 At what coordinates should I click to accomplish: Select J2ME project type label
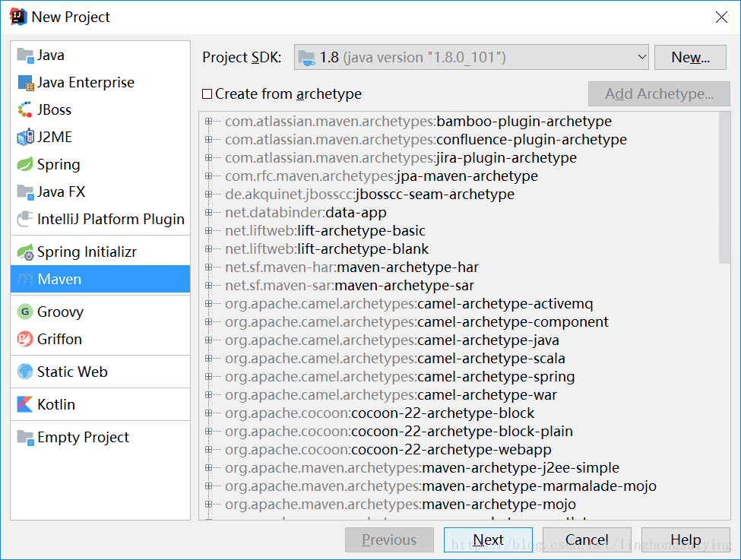tap(55, 137)
